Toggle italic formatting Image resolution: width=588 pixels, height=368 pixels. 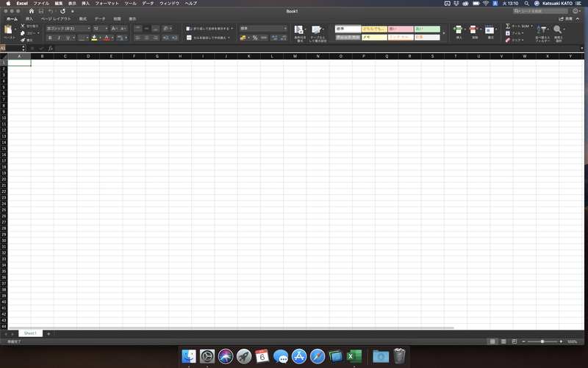59,38
